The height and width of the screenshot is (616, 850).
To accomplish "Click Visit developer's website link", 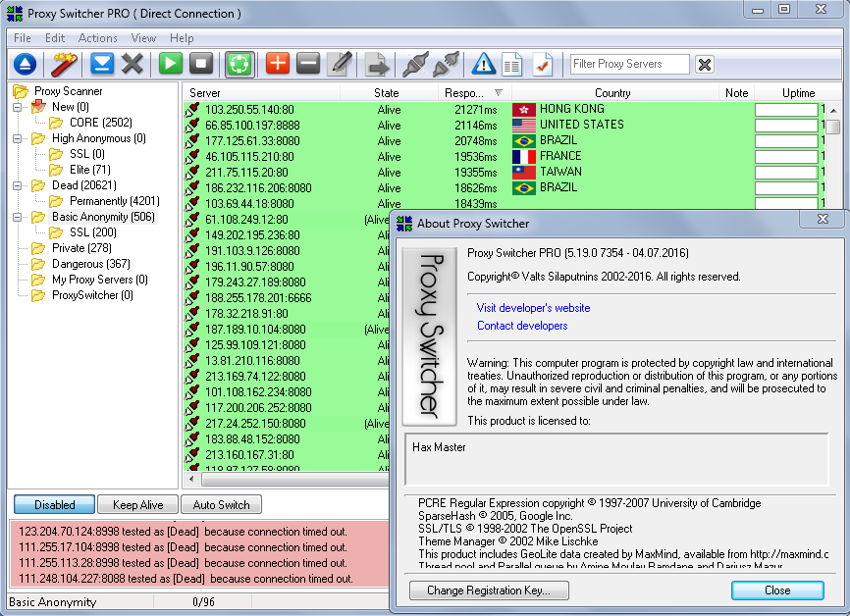I will coord(533,307).
